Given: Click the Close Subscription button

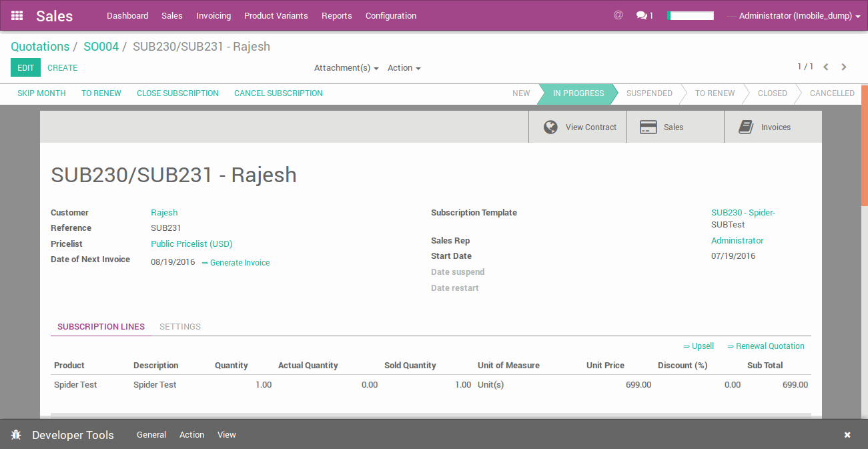Looking at the screenshot, I should point(177,93).
